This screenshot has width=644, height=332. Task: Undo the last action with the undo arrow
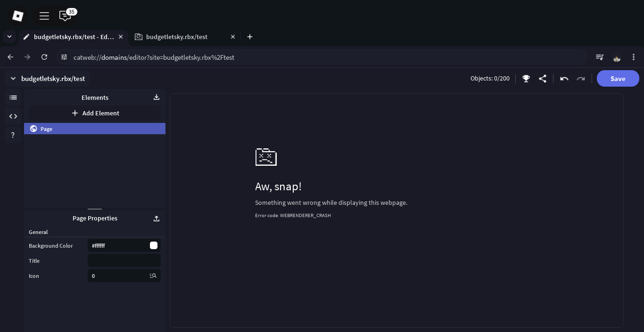pos(564,79)
